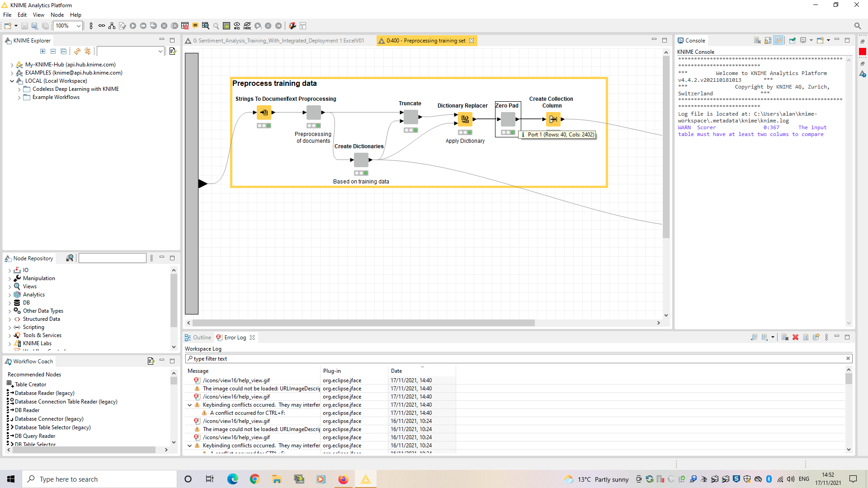
Task: Click the Save all toolbar icon
Action: 45,26
